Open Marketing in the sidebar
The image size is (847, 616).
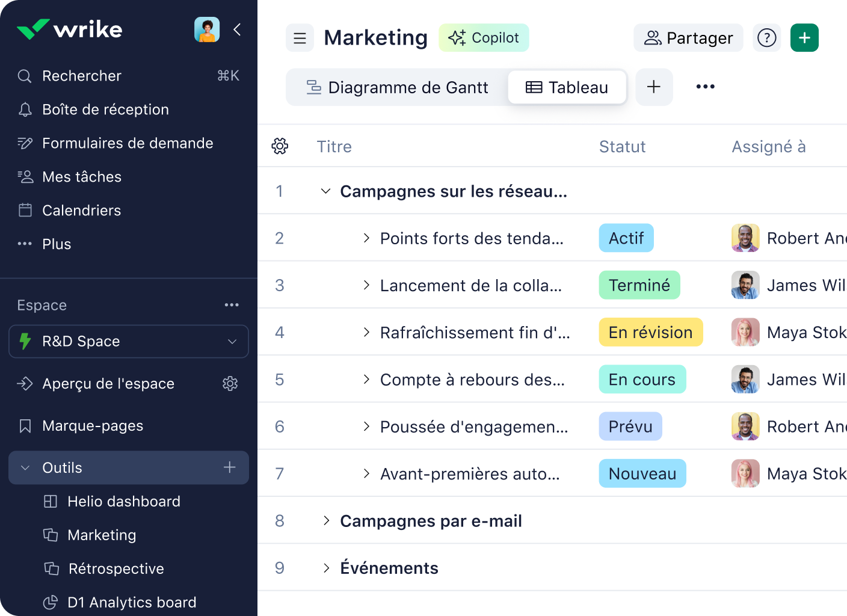(102, 535)
